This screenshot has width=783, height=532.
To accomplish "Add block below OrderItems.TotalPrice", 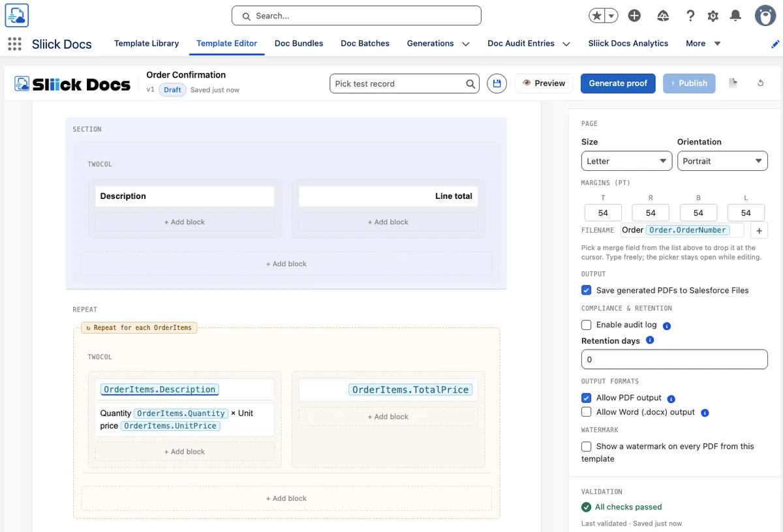I will [388, 417].
